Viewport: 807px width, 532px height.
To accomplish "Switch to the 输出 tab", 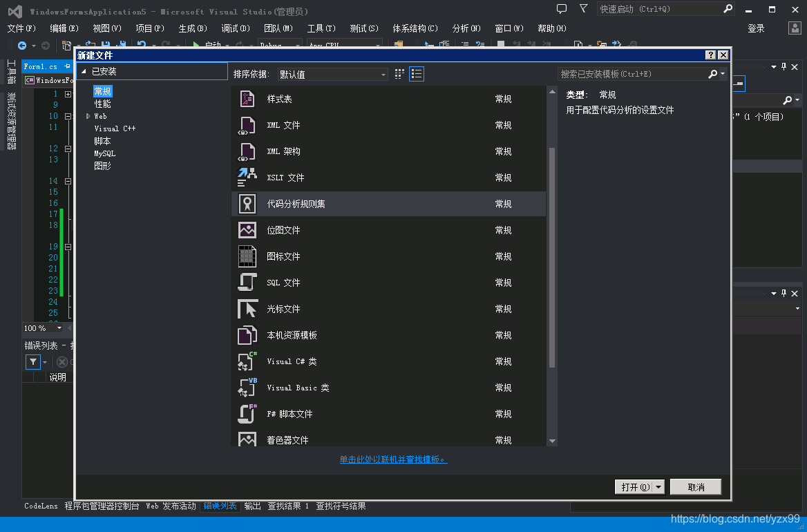I will (x=252, y=506).
